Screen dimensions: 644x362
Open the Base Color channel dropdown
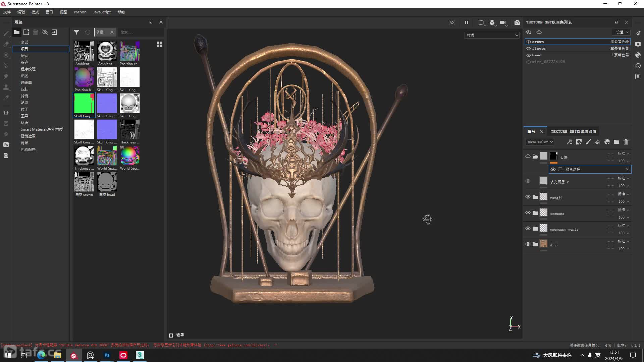(540, 142)
